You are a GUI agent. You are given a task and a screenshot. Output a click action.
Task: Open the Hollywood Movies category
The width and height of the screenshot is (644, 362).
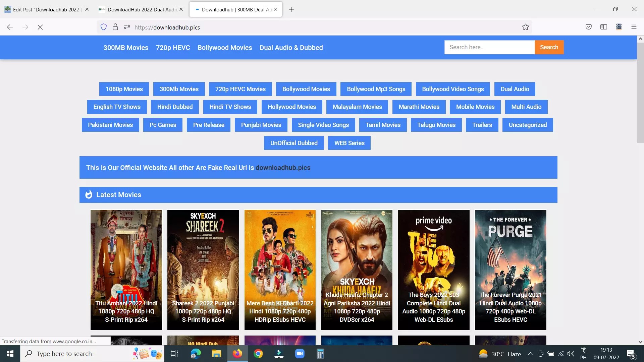[292, 107]
